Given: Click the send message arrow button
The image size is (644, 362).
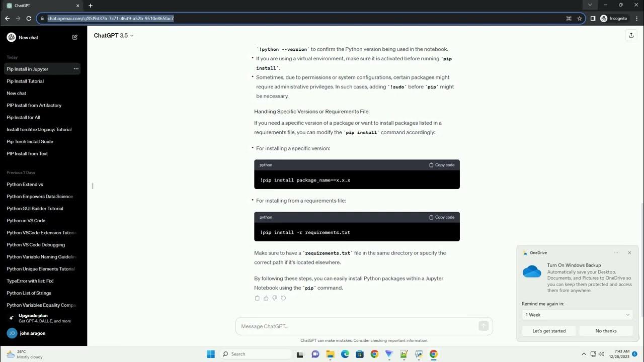Looking at the screenshot, I should click(484, 326).
